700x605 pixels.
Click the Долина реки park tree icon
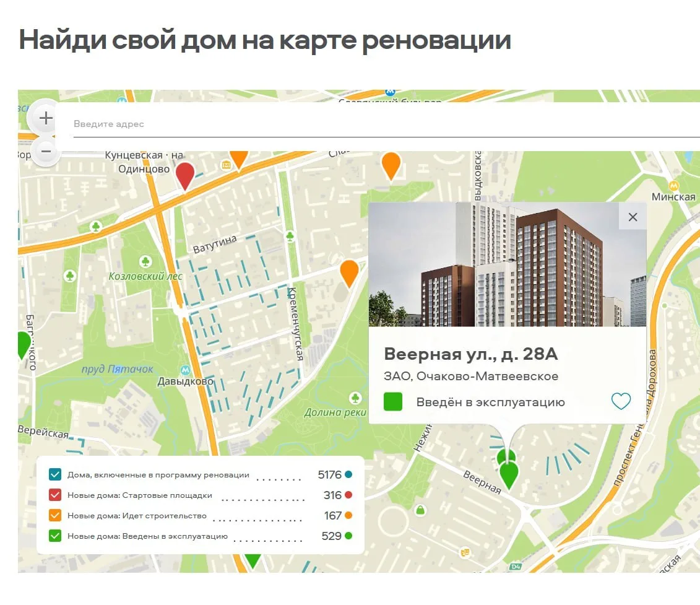pyautogui.click(x=355, y=398)
